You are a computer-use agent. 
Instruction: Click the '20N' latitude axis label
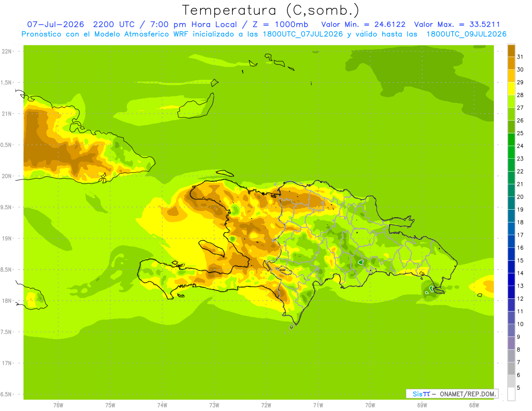[7, 176]
